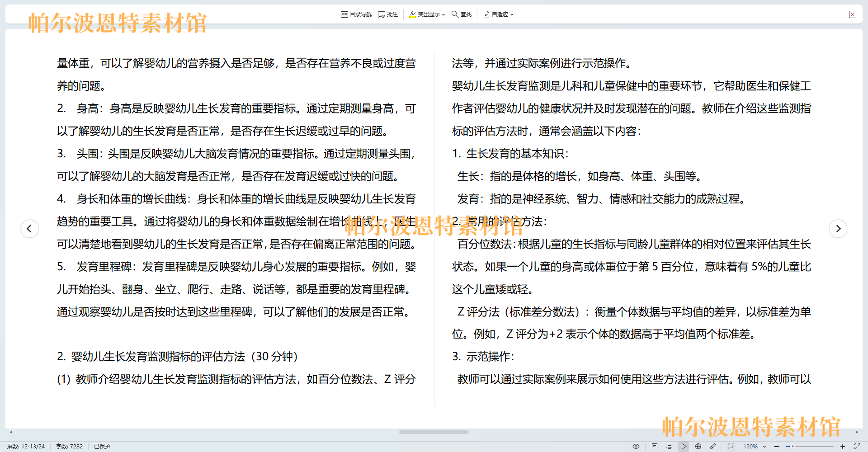Click the line starting 2. 身高
Viewport: 868px width, 452px height.
coord(236,108)
